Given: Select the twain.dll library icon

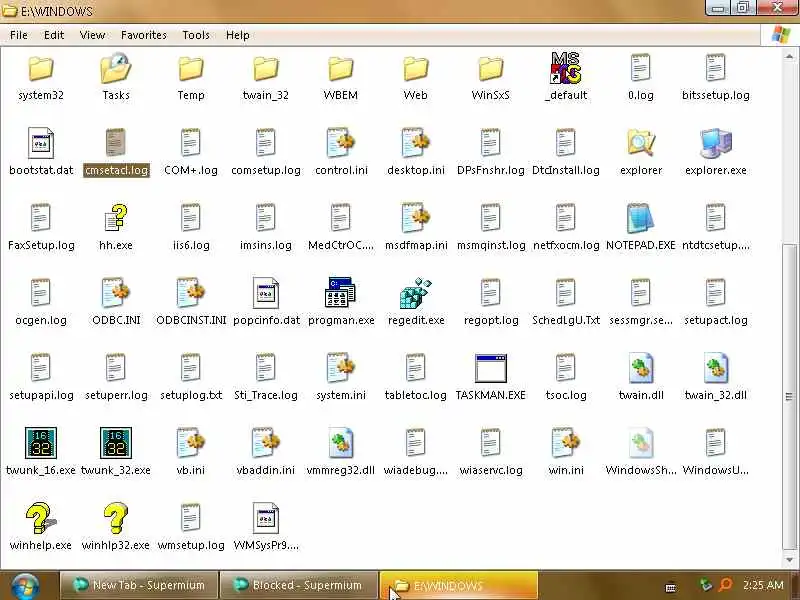Looking at the screenshot, I should pos(641,367).
